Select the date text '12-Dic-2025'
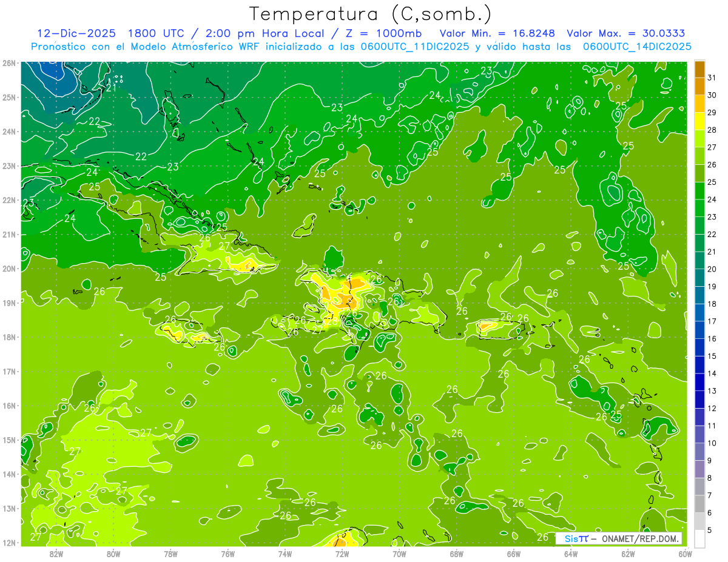Screen dimensions: 728x562 click(76, 33)
